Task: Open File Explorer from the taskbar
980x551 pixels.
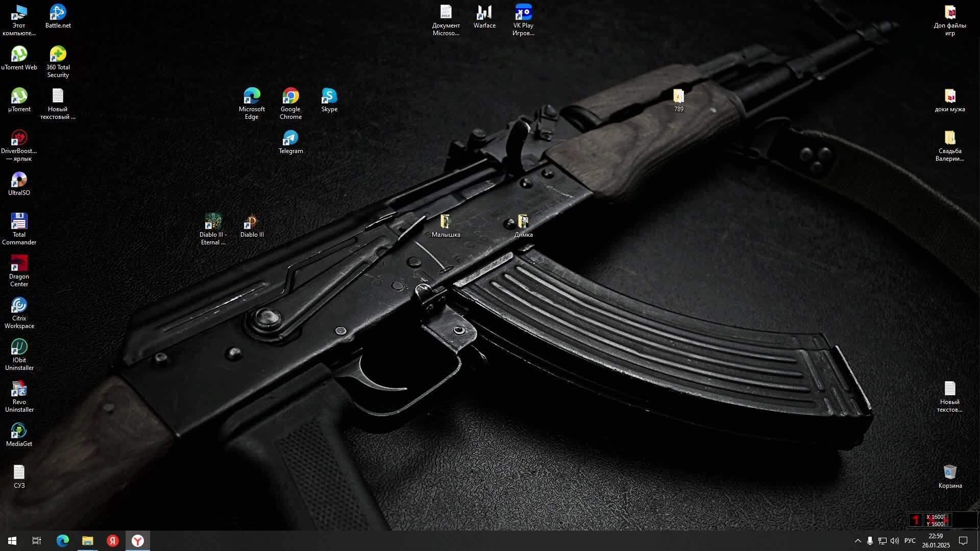Action: coord(88,541)
